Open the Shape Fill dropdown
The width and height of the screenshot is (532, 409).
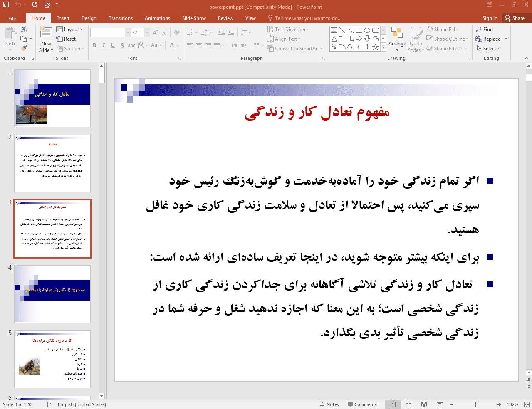click(x=443, y=30)
